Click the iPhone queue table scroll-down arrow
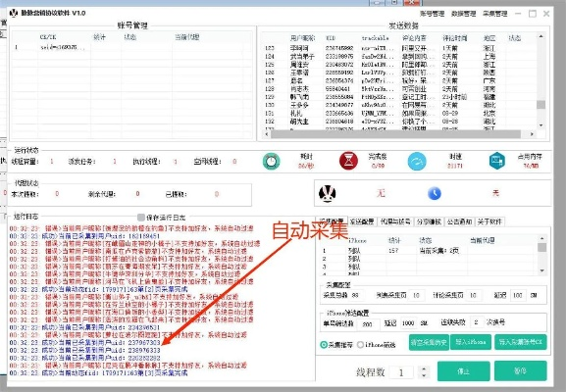566x392 pixels. coord(541,270)
